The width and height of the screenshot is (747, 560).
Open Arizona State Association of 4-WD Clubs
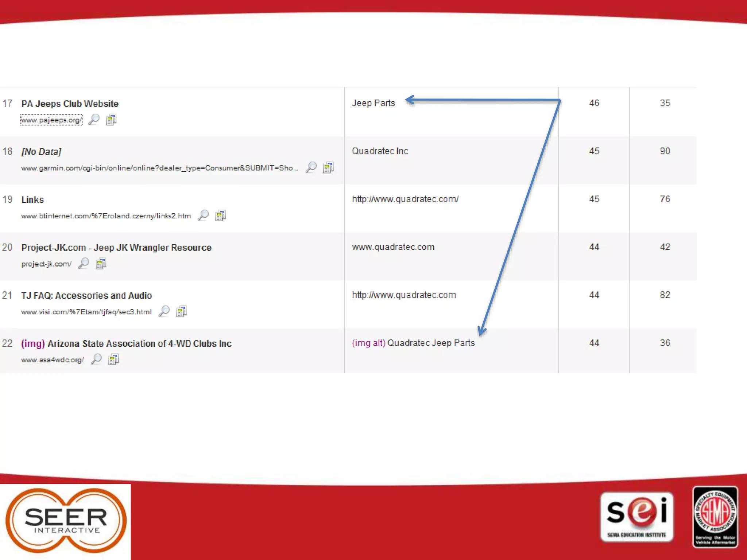click(139, 344)
